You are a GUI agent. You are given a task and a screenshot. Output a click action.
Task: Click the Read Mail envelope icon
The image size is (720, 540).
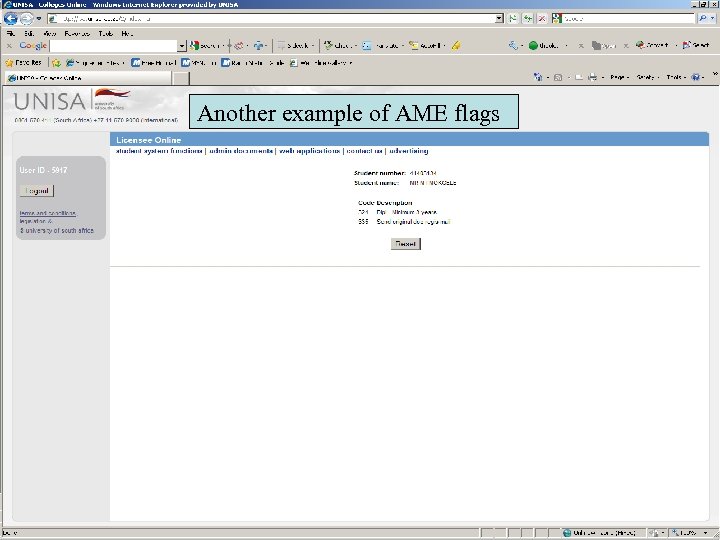[x=579, y=77]
